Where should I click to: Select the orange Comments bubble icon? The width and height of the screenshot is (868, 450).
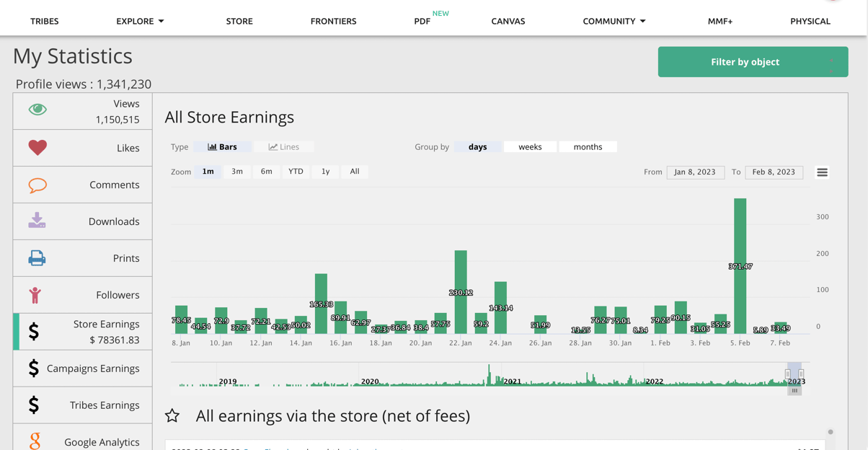37,185
